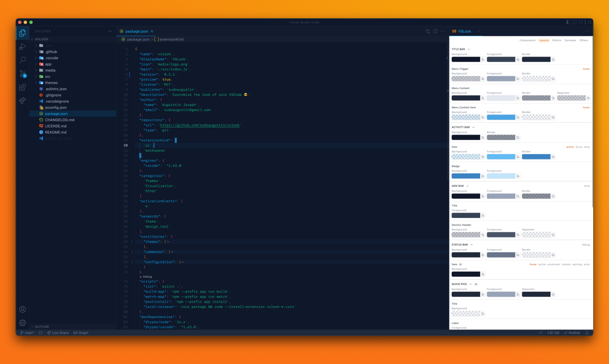The height and width of the screenshot is (364, 609).
Task: Switch to the Syntaxes tab
Action: click(x=570, y=40)
